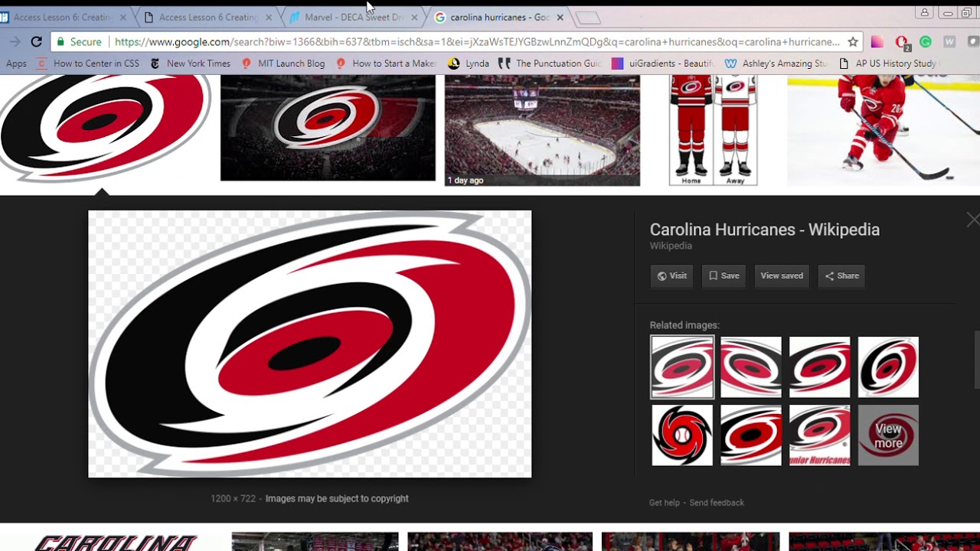Screen dimensions: 980x551
Task: Open the pink gradient extension icon
Action: point(877,42)
